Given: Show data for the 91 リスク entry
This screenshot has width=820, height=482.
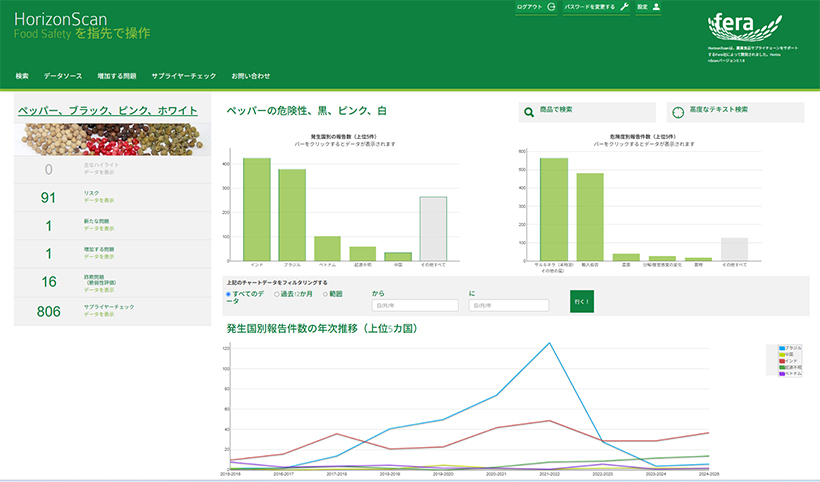Looking at the screenshot, I should point(99,200).
